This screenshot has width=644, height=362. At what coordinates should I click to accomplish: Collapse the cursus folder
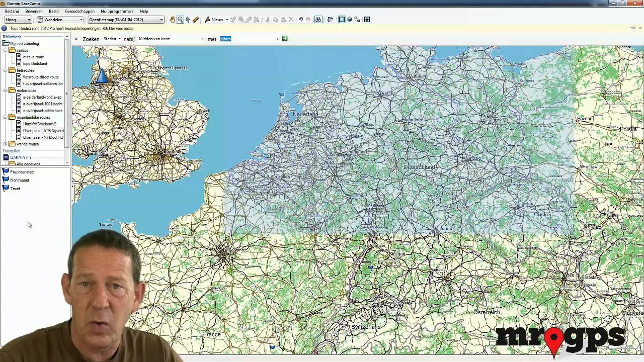[6, 50]
